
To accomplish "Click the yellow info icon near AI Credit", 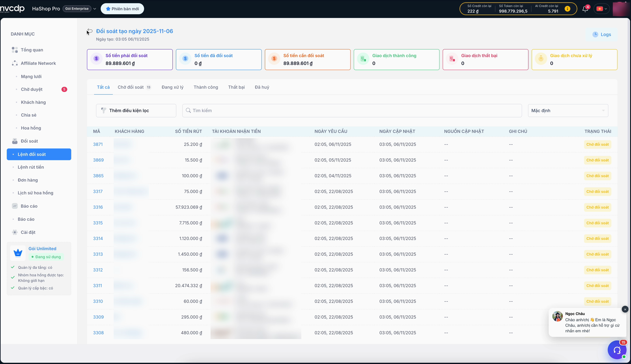I will pos(567,9).
